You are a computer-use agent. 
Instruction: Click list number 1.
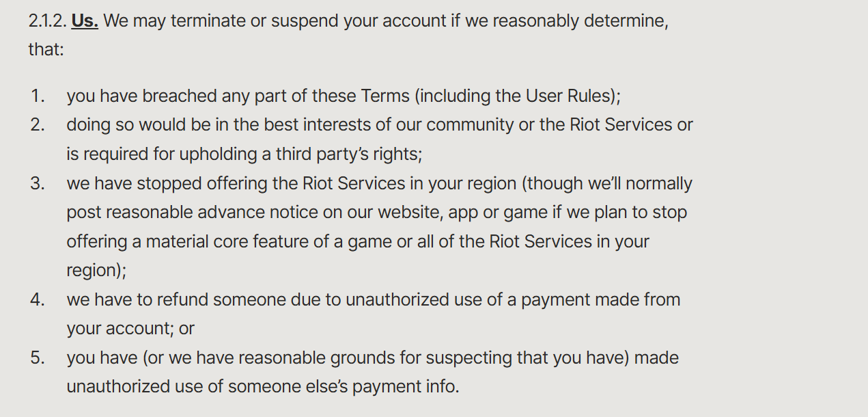click(38, 96)
